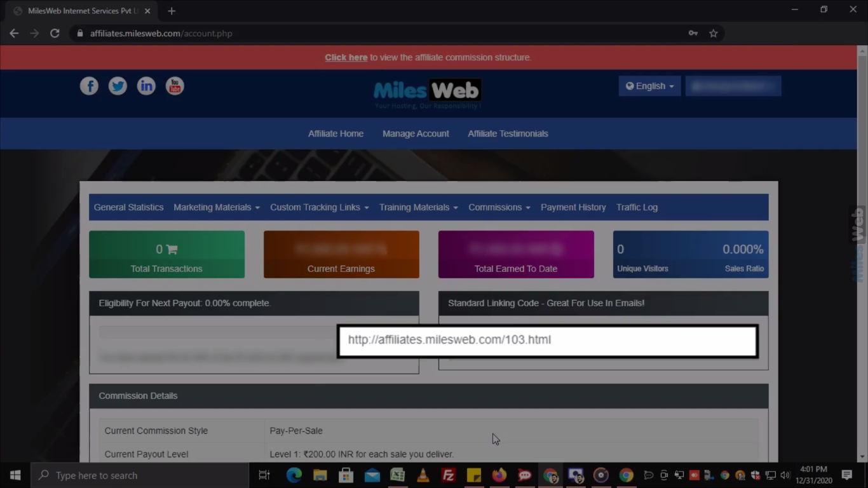The width and height of the screenshot is (868, 488).
Task: Reload the page with the refresh icon
Action: tap(55, 33)
